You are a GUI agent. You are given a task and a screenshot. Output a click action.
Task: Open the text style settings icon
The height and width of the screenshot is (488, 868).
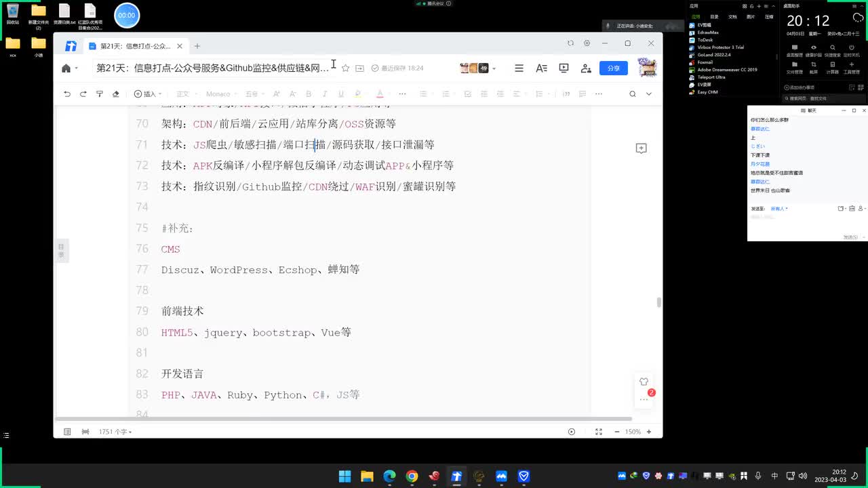pos(541,68)
